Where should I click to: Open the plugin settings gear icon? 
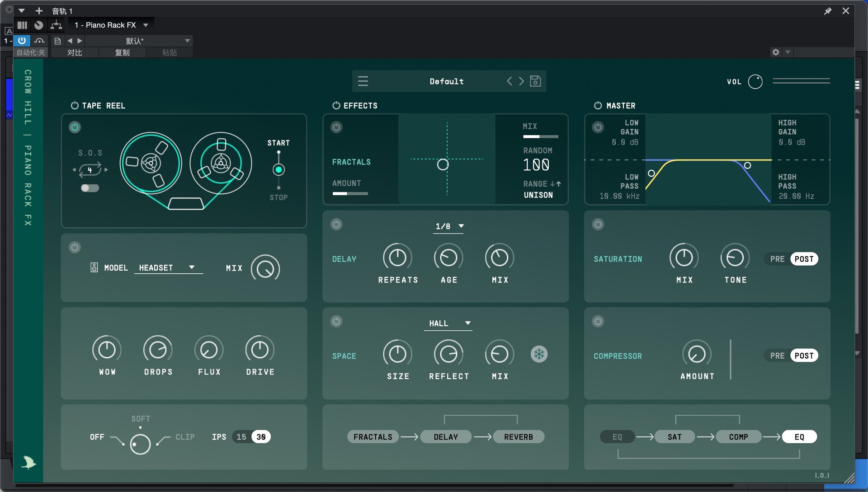(x=776, y=52)
